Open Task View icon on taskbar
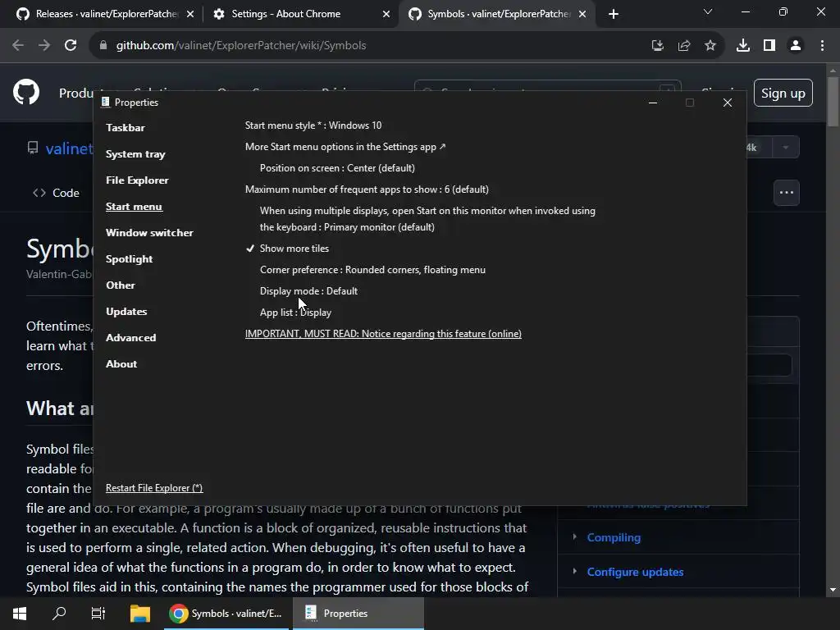Image resolution: width=840 pixels, height=630 pixels. [98, 614]
